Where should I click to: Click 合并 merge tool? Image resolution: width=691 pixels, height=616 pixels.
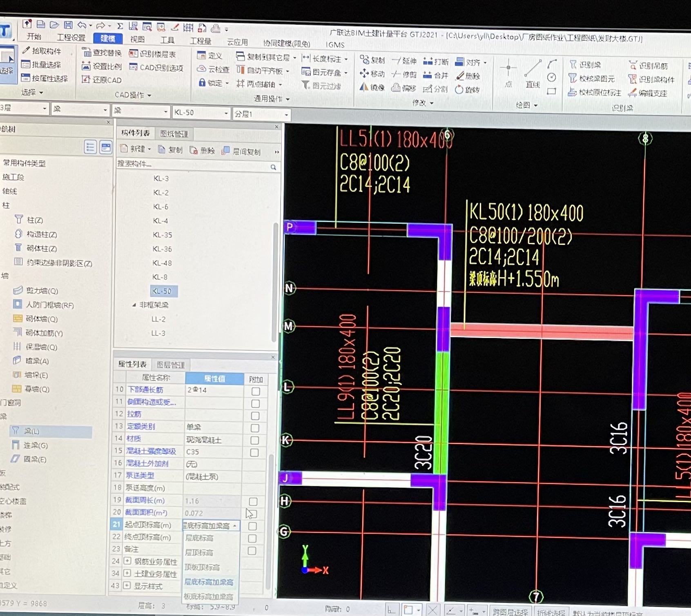click(x=436, y=75)
